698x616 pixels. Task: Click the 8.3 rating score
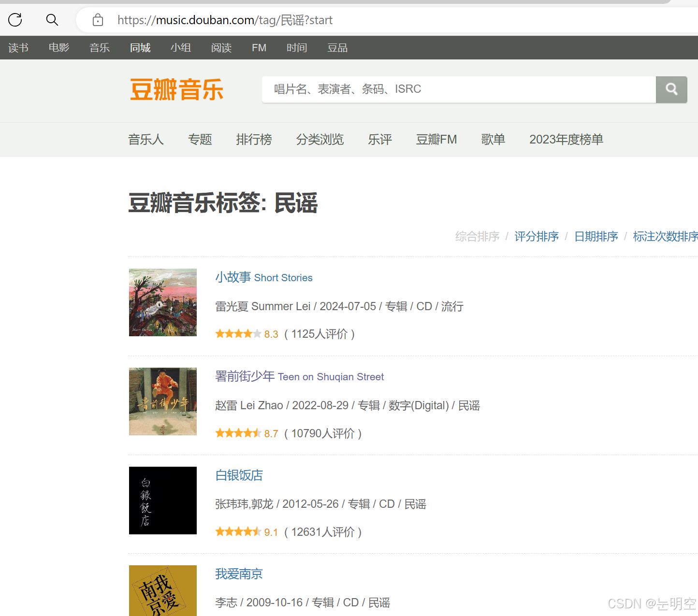(271, 334)
